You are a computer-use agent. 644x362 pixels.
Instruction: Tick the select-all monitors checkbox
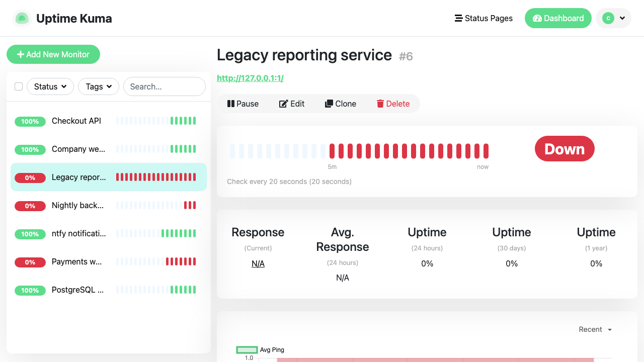click(19, 86)
